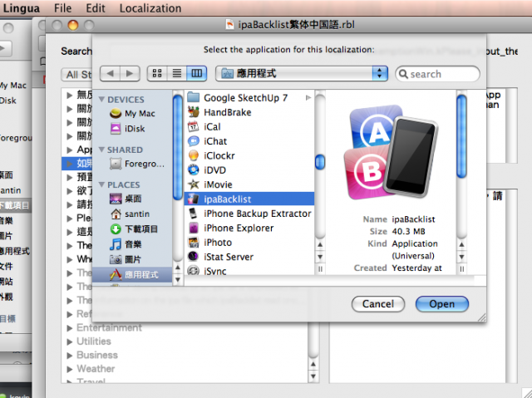This screenshot has height=398, width=532.
Task: Click the iPhone Backup Extractor icon
Action: pos(194,214)
